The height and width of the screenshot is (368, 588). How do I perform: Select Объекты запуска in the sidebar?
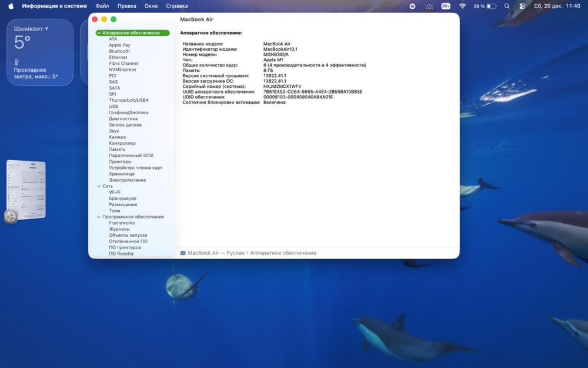[x=128, y=236]
